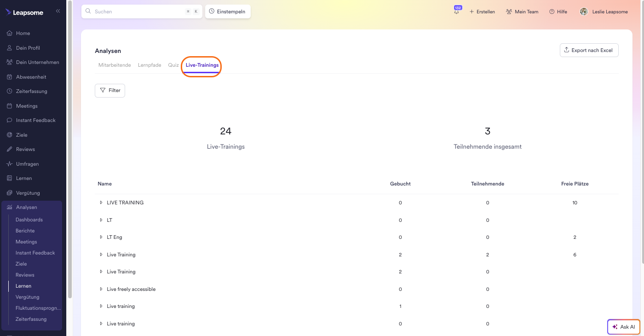Screen dimensions: 644x336
Task: Open Instant Feedback in main sidebar
Action: [35, 120]
